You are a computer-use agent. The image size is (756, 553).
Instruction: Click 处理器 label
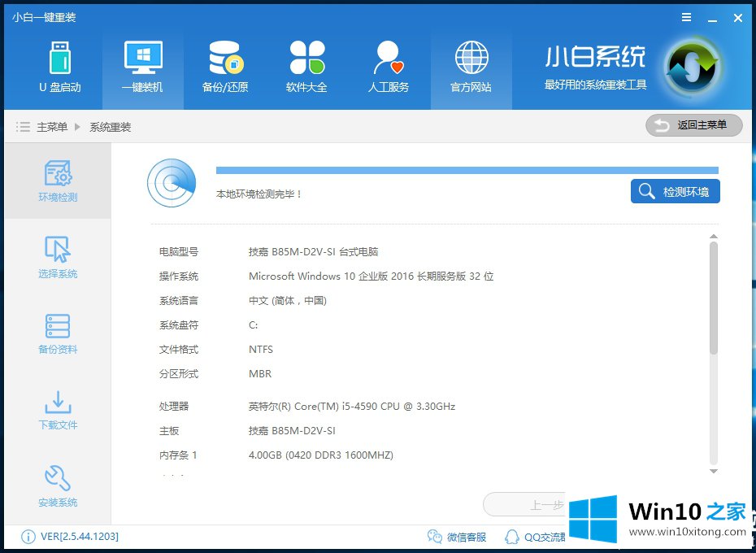pos(174,407)
